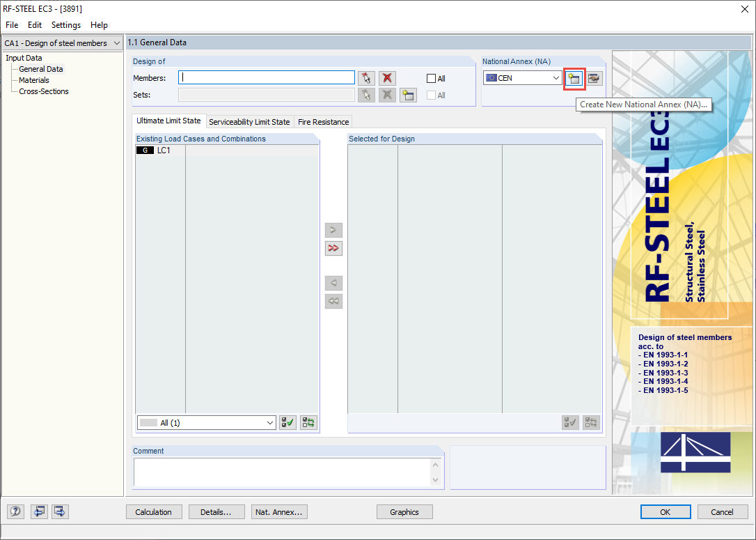Add selected load case with single arrow
Image resolution: width=756 pixels, height=540 pixels.
[333, 230]
